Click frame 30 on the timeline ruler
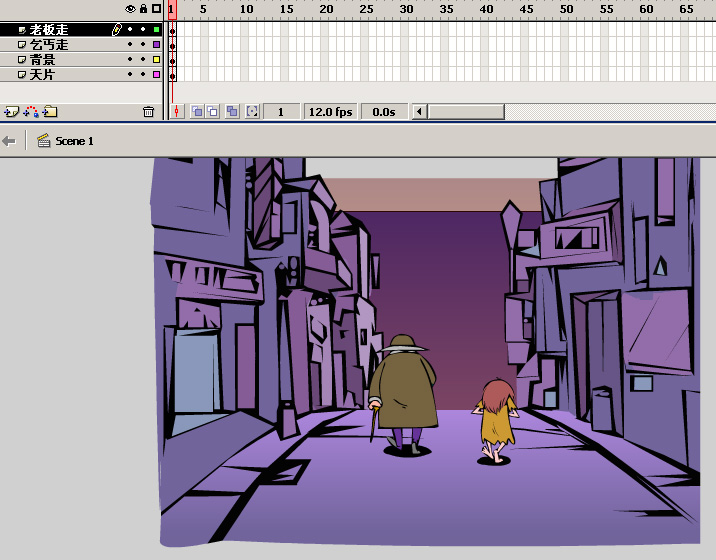716x560 pixels. pos(405,9)
